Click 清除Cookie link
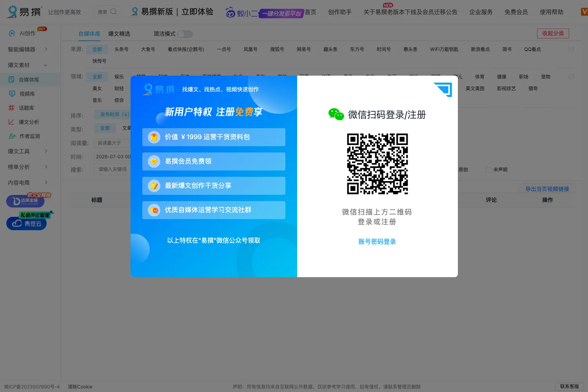588x392 pixels. [x=80, y=387]
